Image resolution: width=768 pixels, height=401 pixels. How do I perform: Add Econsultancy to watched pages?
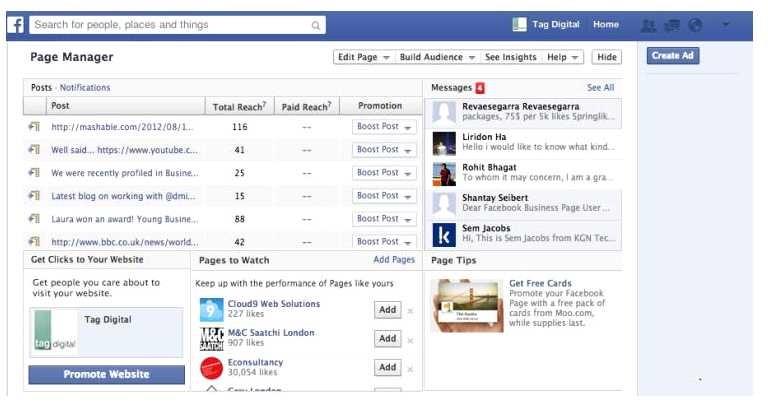(x=387, y=367)
